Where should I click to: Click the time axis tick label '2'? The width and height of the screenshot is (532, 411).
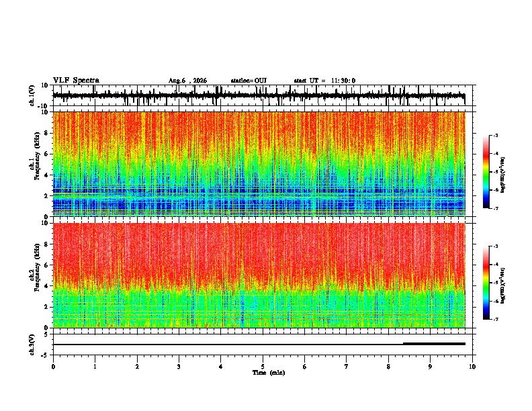click(137, 367)
